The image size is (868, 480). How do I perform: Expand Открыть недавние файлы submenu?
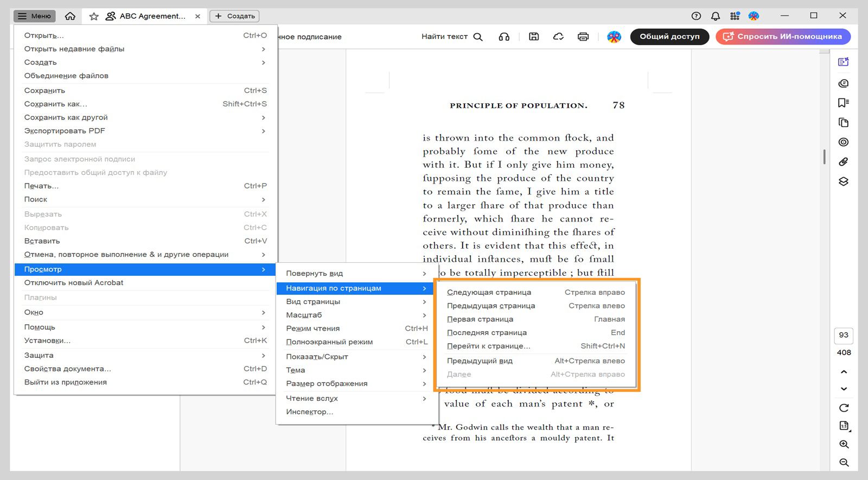pyautogui.click(x=145, y=49)
